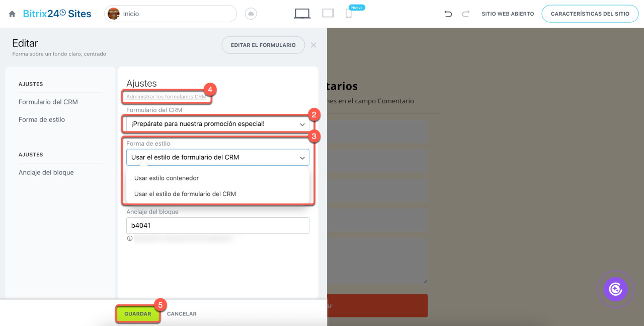Choose 'Usar estilo contenedor' option
This screenshot has width=644, height=326.
(x=167, y=178)
